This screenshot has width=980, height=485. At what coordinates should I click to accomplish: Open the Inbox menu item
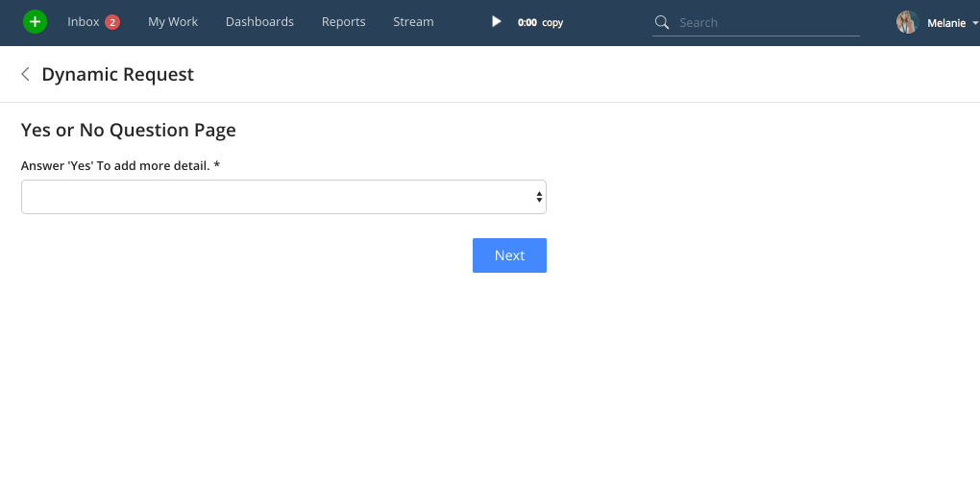tap(84, 22)
